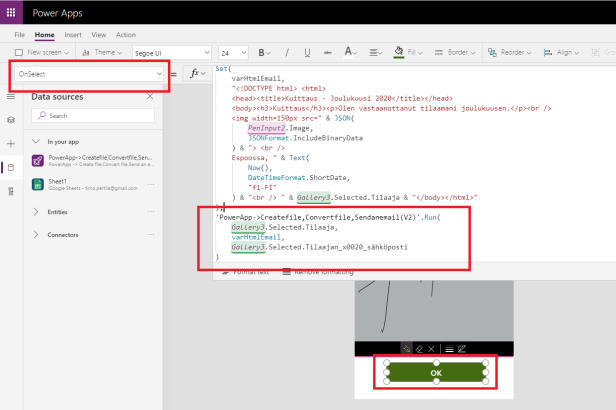Click the hamburger menu in left rail
The height and width of the screenshot is (410, 616).
coord(11,96)
